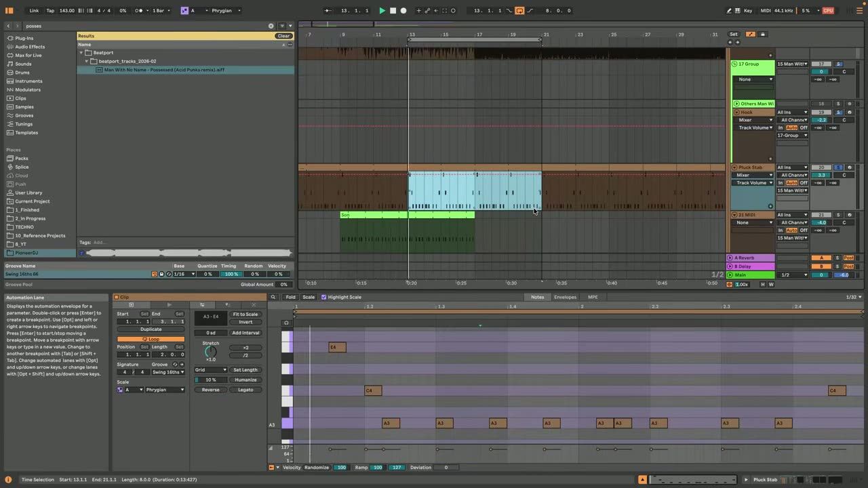Go back in browser history
The height and width of the screenshot is (488, 868).
coord(8,26)
